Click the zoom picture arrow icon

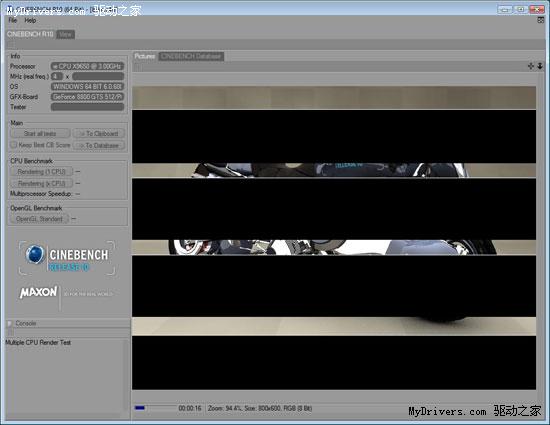coord(540,66)
